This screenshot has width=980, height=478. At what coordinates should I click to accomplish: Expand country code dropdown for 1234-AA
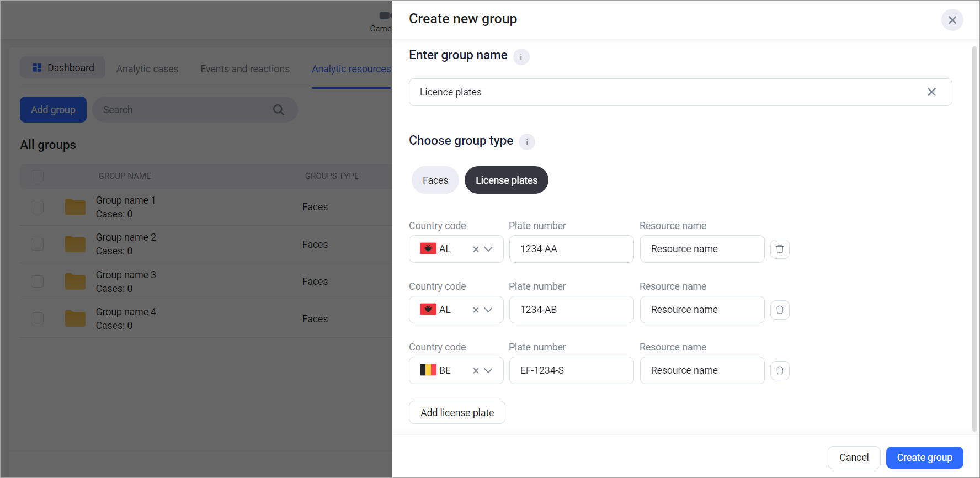point(488,249)
